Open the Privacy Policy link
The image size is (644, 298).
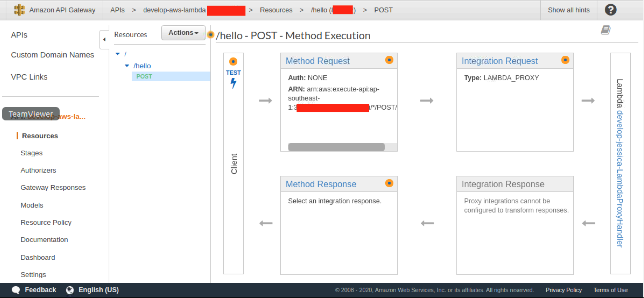(563, 290)
